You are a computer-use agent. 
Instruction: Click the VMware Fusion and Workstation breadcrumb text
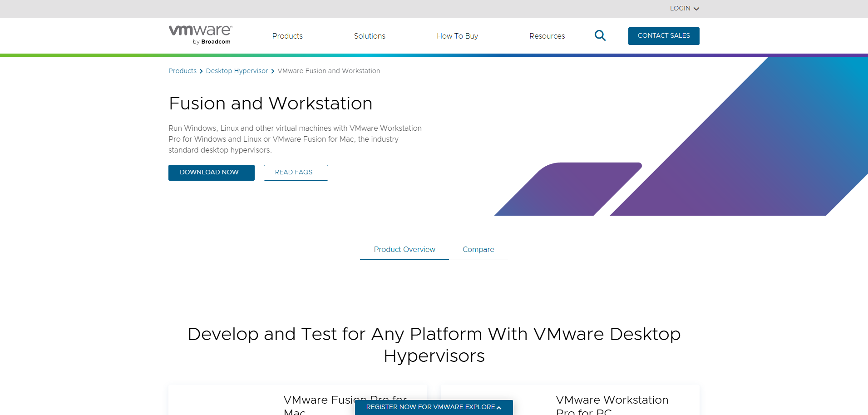[x=329, y=71]
